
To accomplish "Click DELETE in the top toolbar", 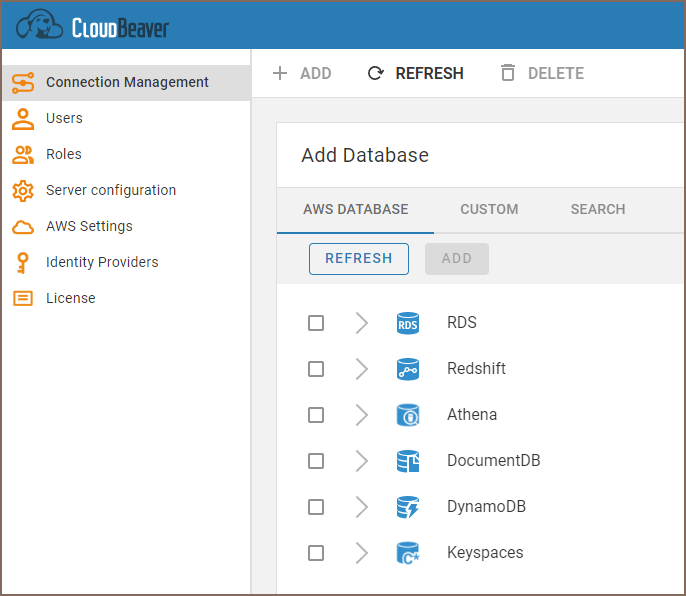I will [542, 73].
